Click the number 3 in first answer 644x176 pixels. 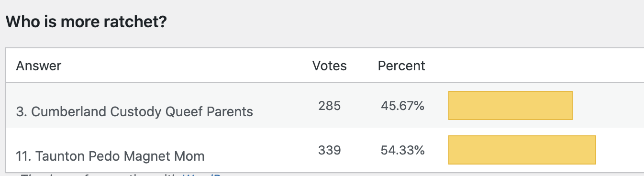[x=20, y=111]
